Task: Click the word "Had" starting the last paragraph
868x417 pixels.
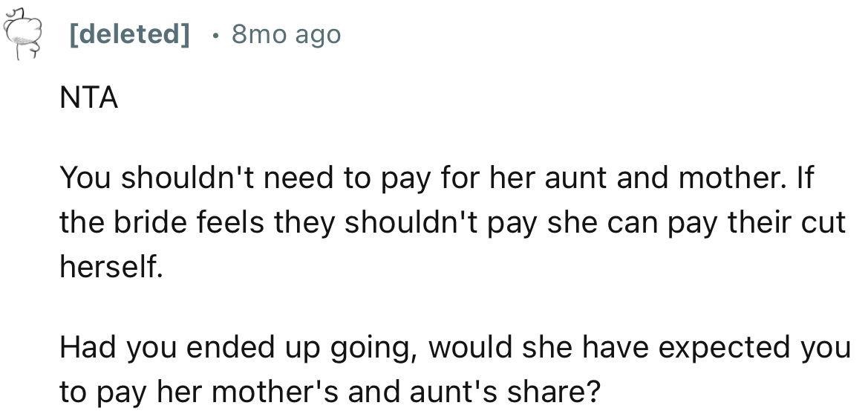Action: [x=84, y=347]
